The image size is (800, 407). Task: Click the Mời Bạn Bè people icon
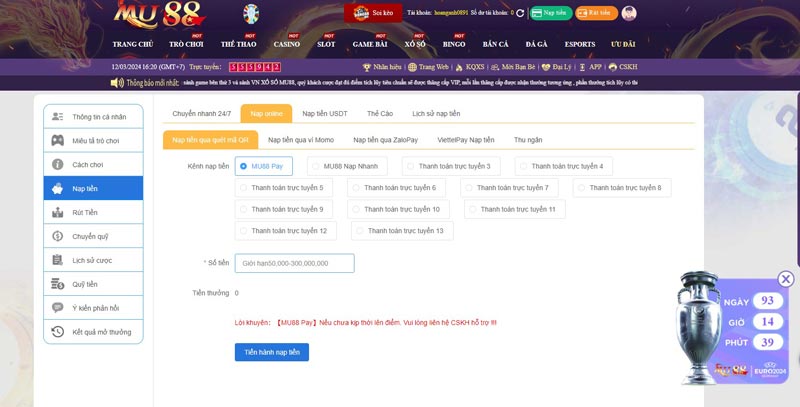coord(494,67)
